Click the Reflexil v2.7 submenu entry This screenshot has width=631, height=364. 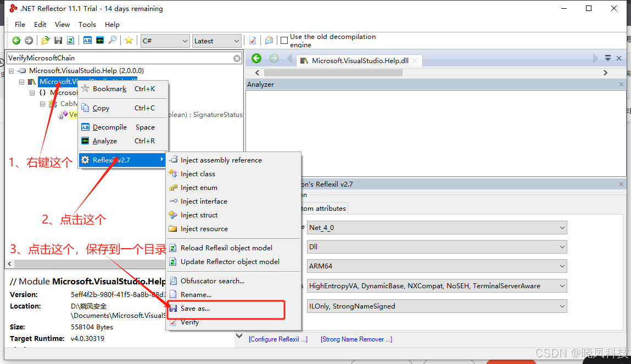pyautogui.click(x=123, y=160)
